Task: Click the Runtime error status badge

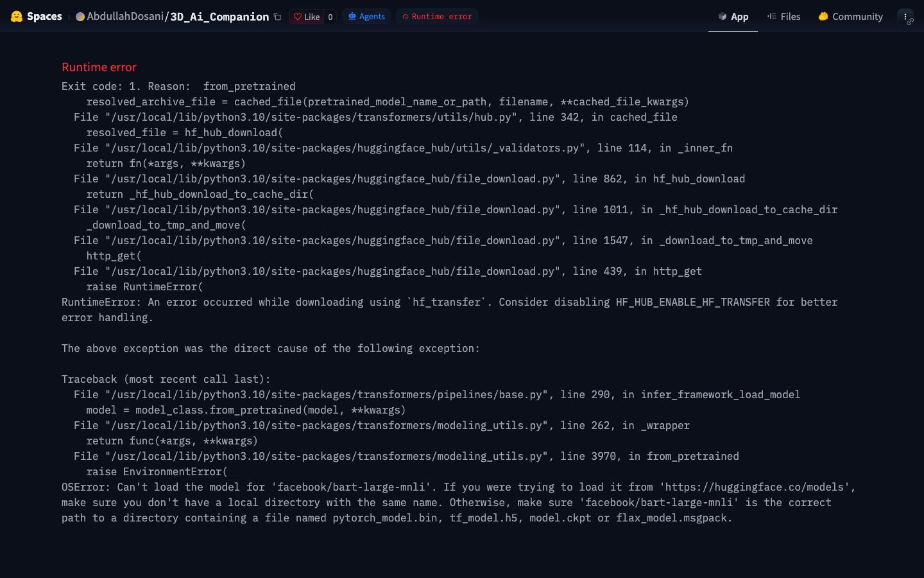Action: (x=437, y=17)
